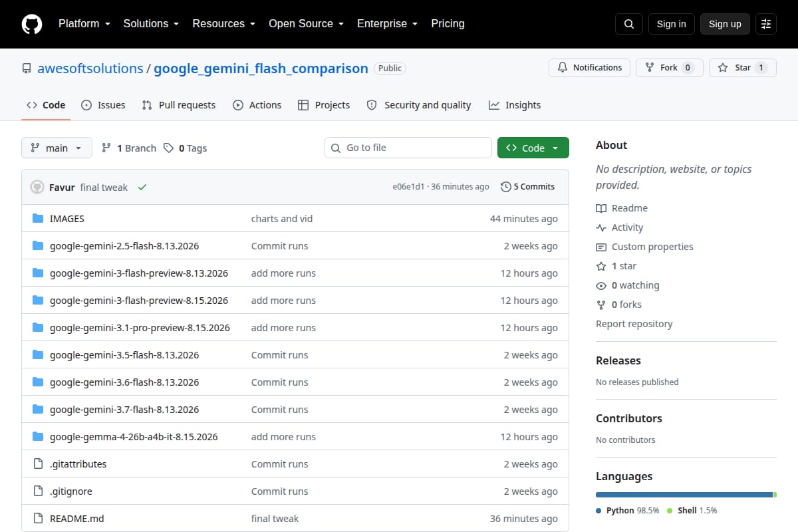Switch to the Issues tab
Image resolution: width=798 pixels, height=532 pixels.
coord(103,105)
